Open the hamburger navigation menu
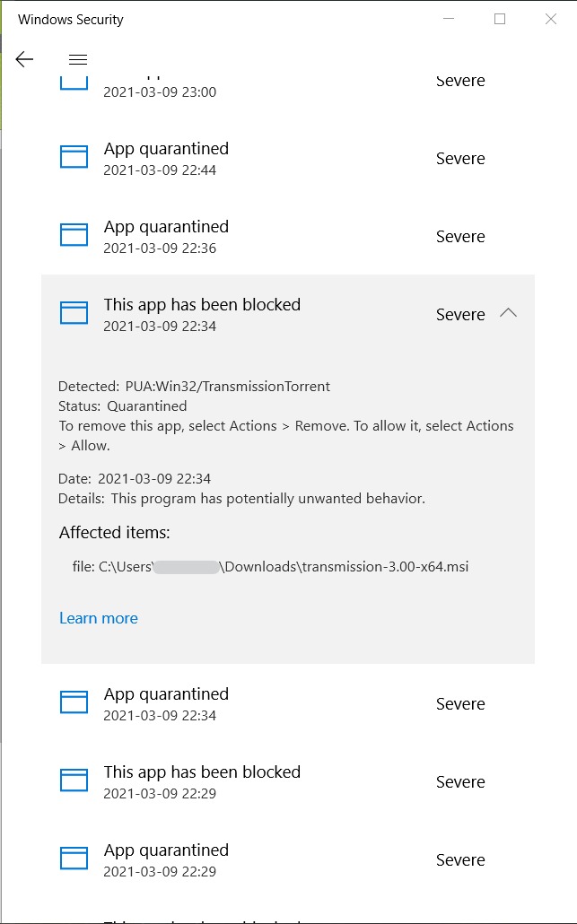This screenshot has height=924, width=577. pos(78,59)
